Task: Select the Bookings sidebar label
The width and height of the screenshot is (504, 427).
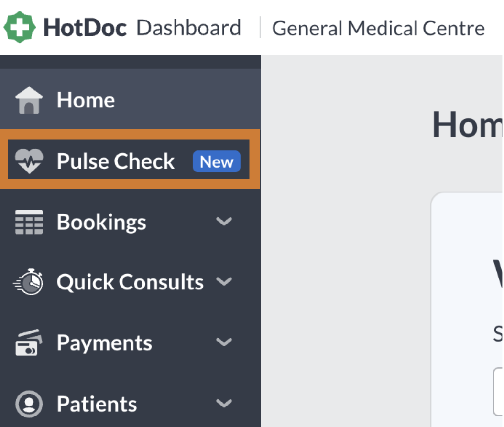Action: (x=101, y=222)
